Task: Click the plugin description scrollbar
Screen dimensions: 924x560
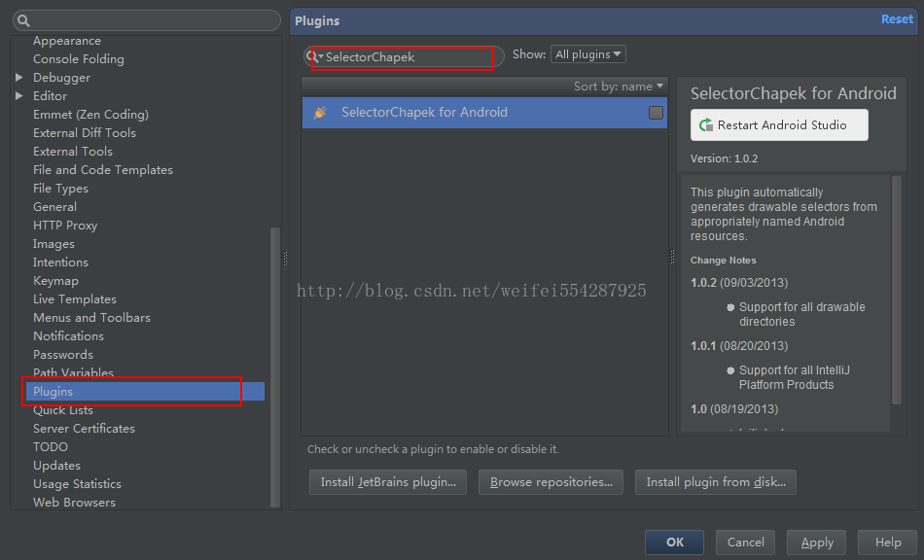Action: tap(897, 291)
